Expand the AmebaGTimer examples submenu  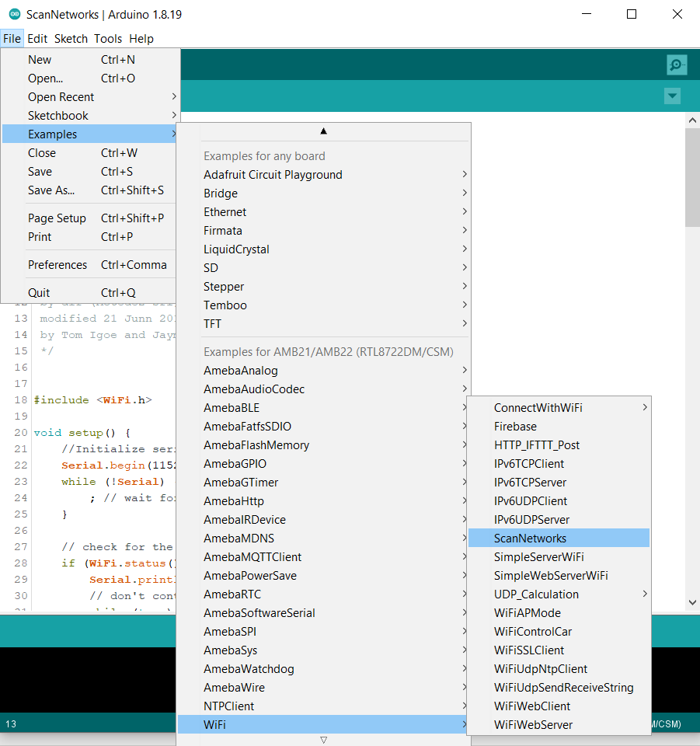click(x=323, y=482)
